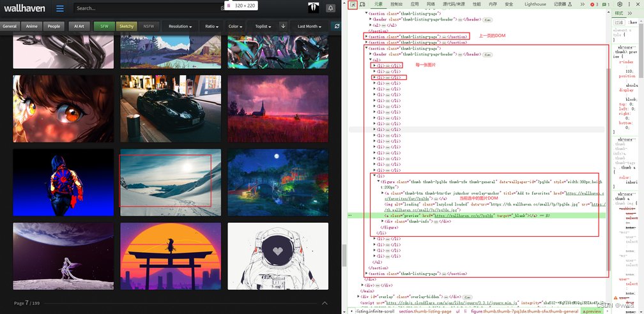Click the flex badge beside overlay div
644x314 pixels.
click(x=468, y=297)
